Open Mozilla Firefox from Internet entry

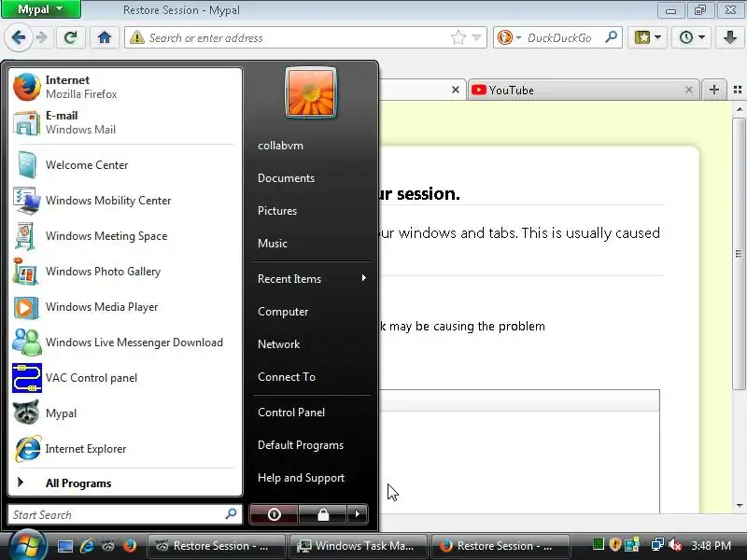(x=125, y=87)
